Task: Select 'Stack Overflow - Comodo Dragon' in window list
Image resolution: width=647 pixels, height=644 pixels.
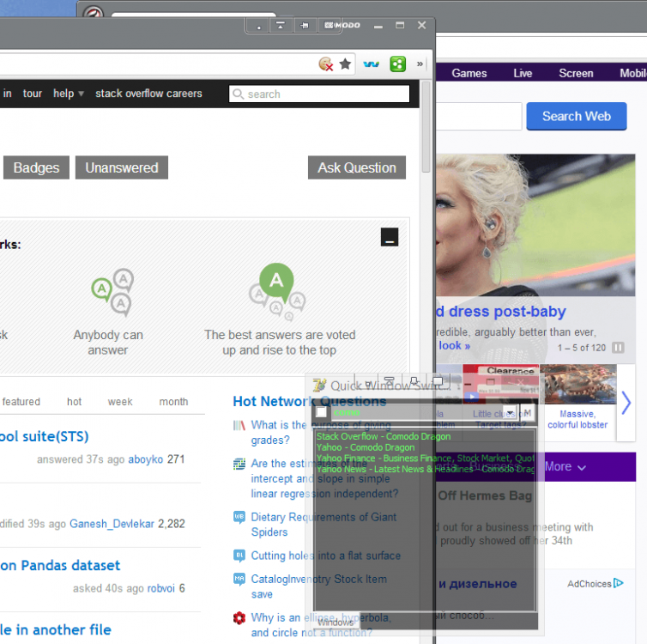Action: click(384, 436)
